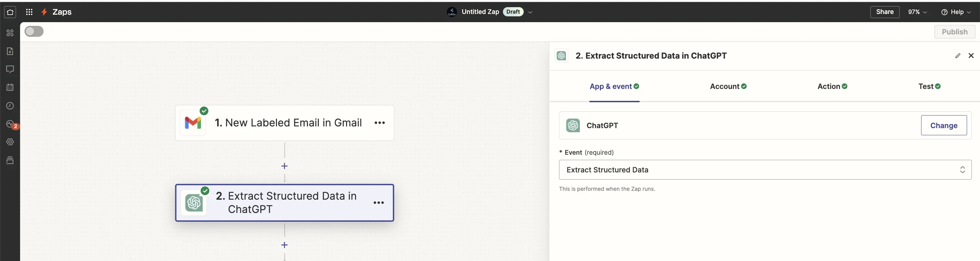
Task: Open Zap settings gear icon
Action: pos(10,142)
